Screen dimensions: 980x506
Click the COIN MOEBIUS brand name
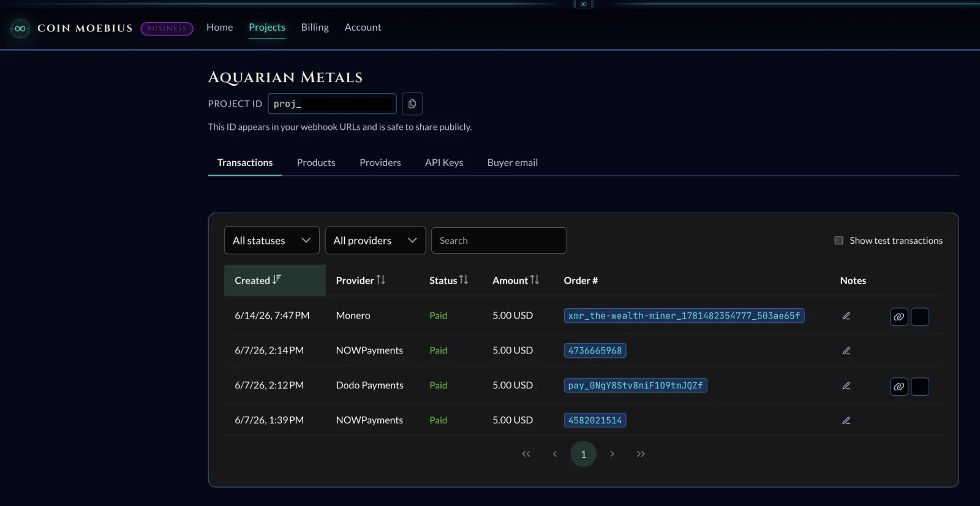pyautogui.click(x=85, y=28)
